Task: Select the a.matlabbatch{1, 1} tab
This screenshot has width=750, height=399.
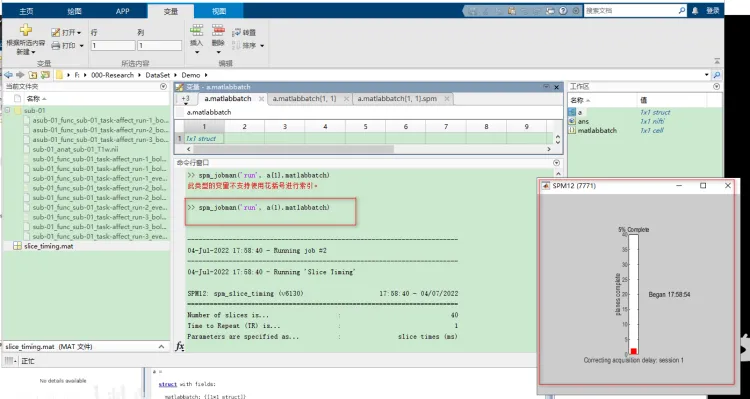Action: click(x=304, y=99)
